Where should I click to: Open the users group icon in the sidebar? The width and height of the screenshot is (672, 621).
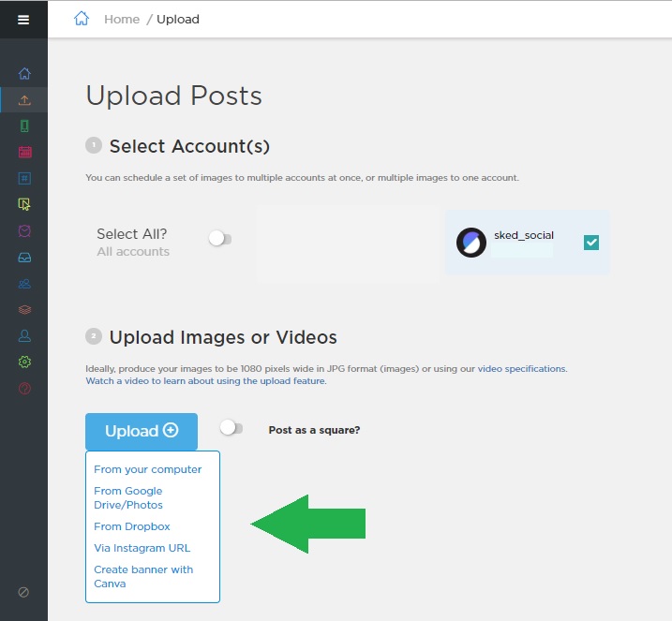pos(24,284)
